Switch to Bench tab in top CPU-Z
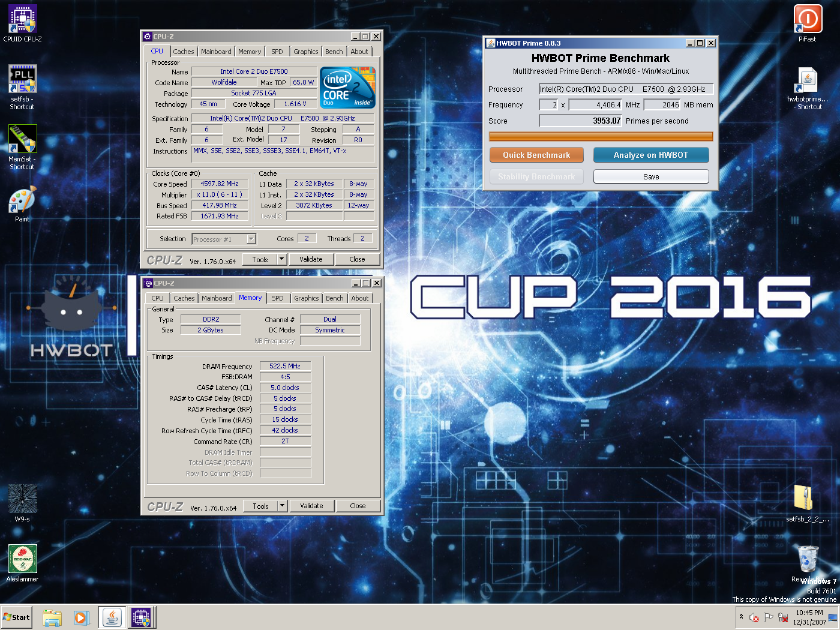Screen dimensions: 840x630 pyautogui.click(x=334, y=52)
